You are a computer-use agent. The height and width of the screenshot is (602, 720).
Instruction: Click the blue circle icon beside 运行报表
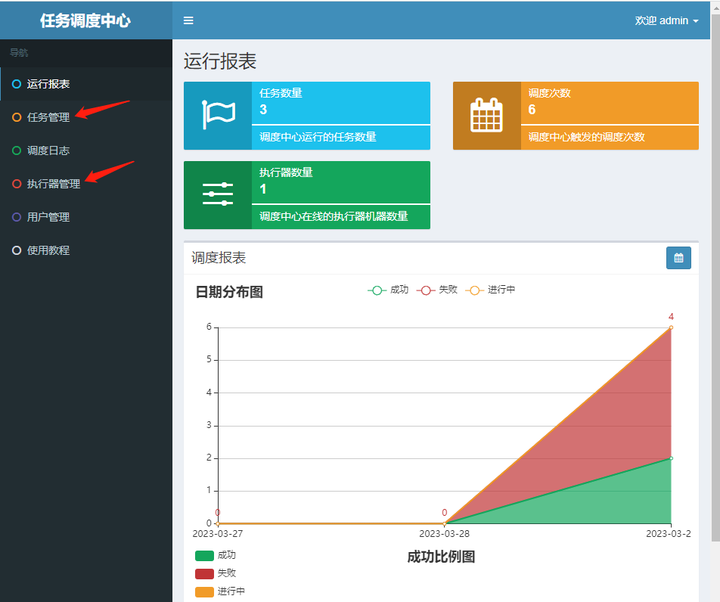17,84
